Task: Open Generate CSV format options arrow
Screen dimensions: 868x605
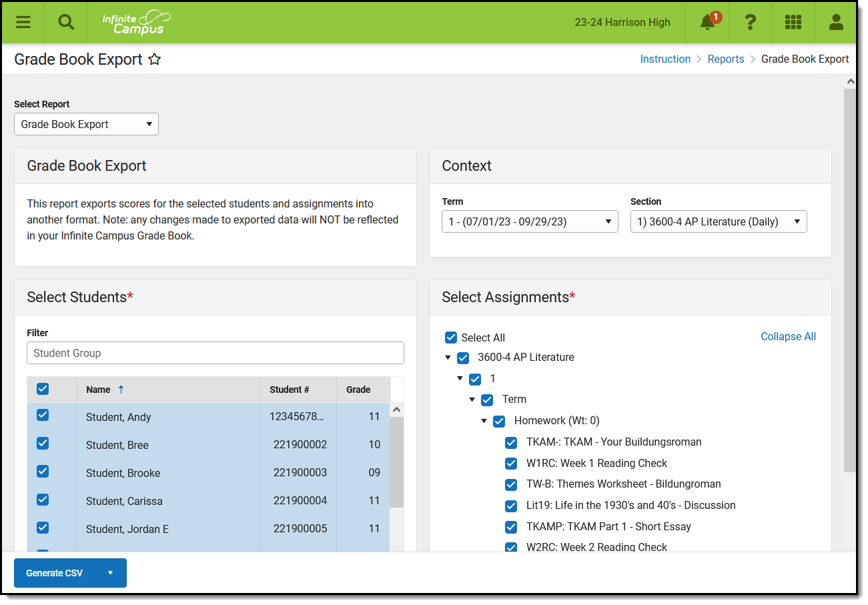Action: tap(111, 573)
